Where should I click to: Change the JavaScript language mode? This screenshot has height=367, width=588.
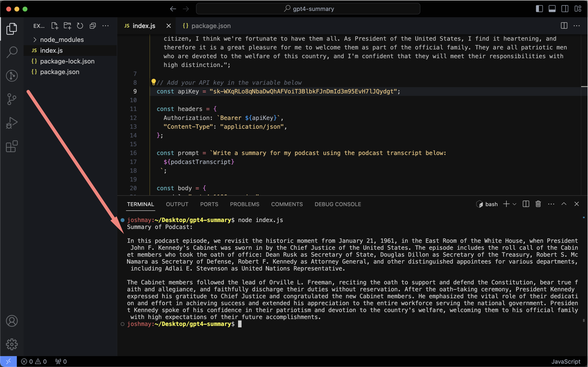[566, 361]
